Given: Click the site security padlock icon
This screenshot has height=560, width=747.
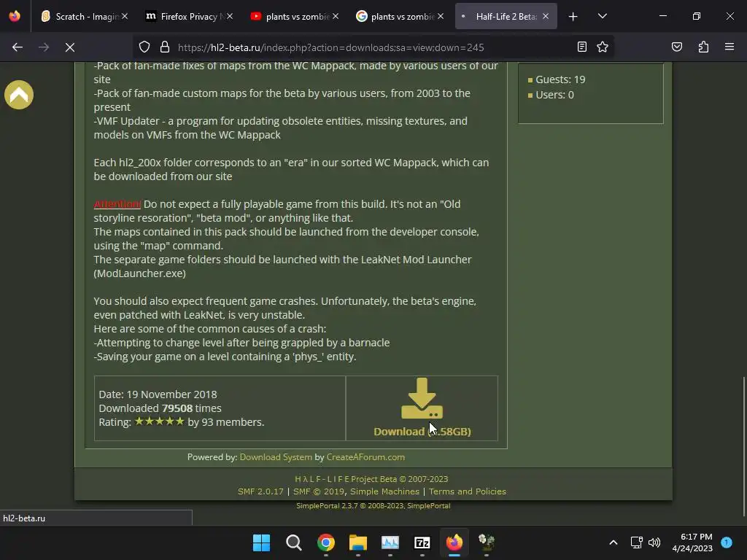Looking at the screenshot, I should coord(165,47).
